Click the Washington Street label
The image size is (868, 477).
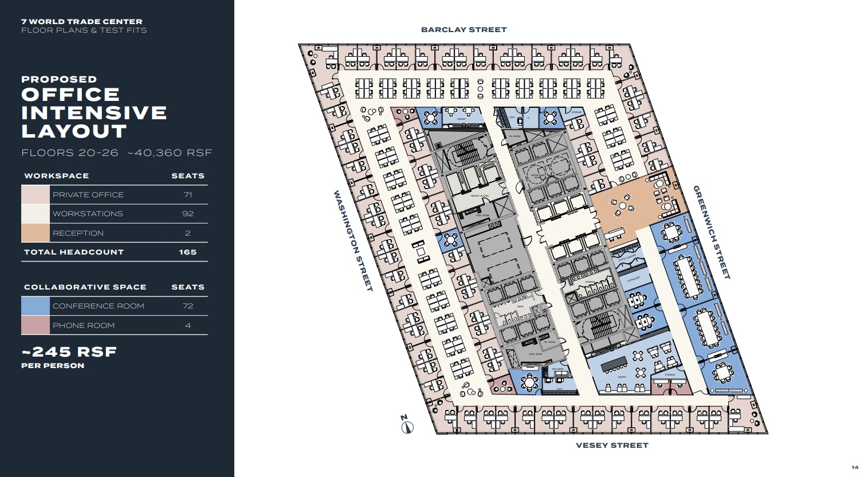coord(353,241)
